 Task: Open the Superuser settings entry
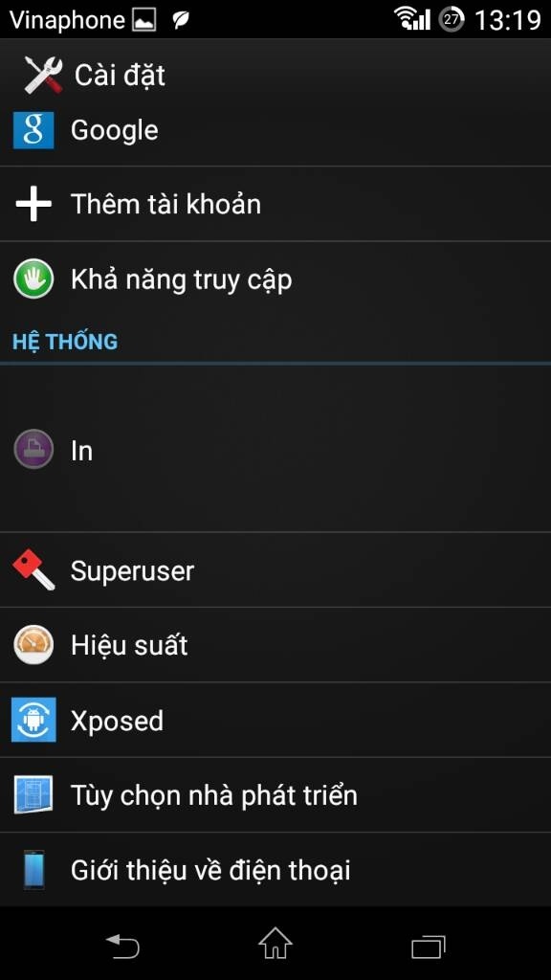pyautogui.click(x=275, y=570)
